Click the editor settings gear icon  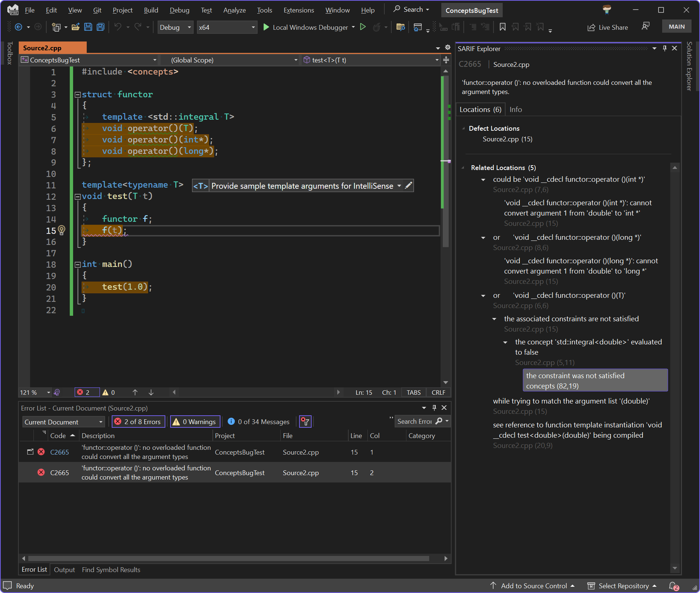point(447,47)
